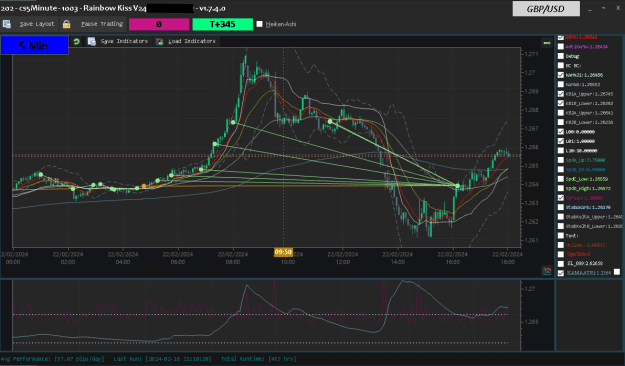625x366 pixels.
Task: Click the green T+345 box
Action: click(x=222, y=24)
